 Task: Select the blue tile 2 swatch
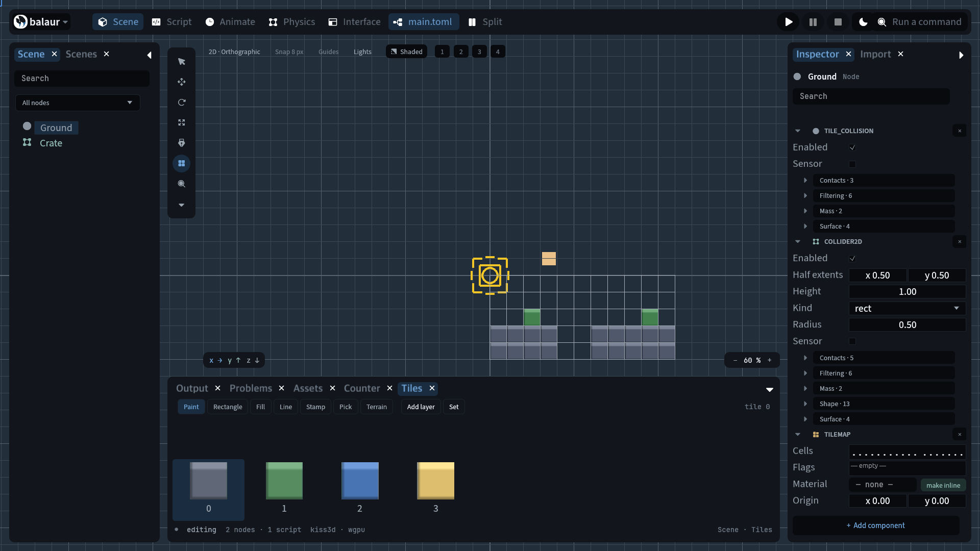tap(360, 481)
